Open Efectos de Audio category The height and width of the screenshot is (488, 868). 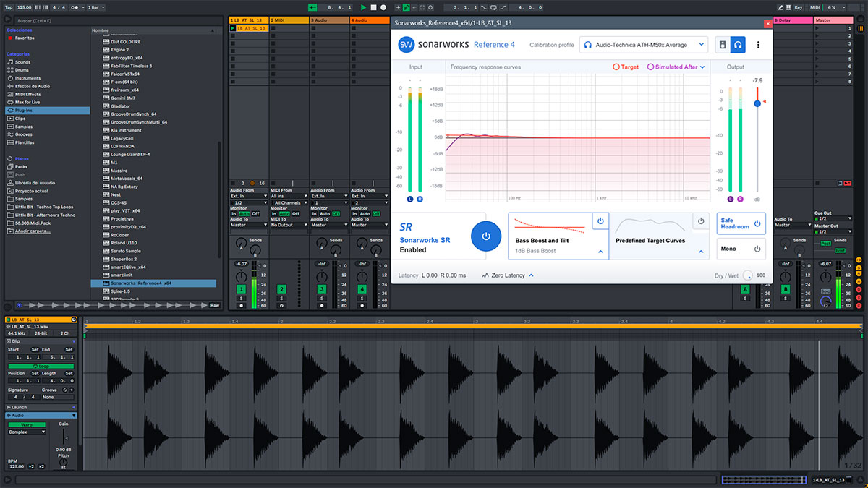tap(32, 86)
